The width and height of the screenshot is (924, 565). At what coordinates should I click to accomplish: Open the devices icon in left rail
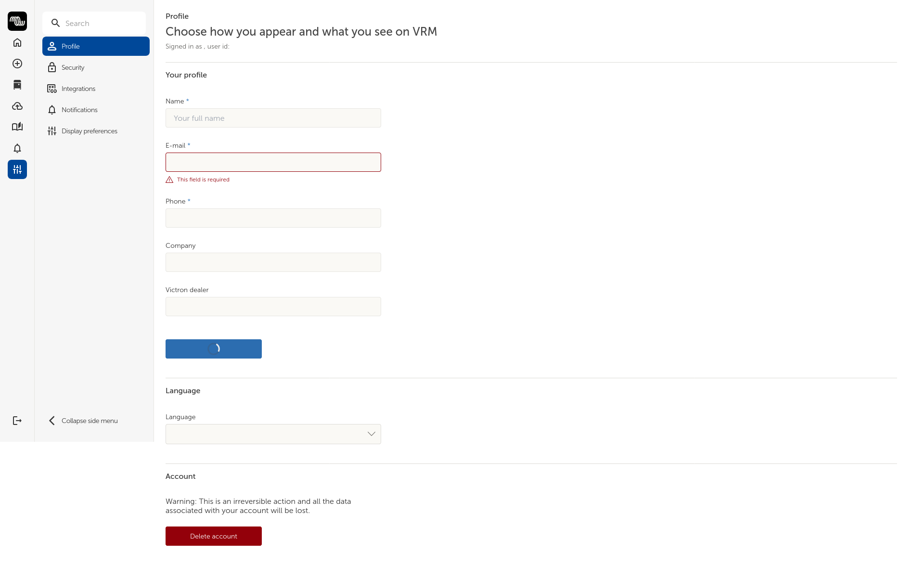pos(17,85)
